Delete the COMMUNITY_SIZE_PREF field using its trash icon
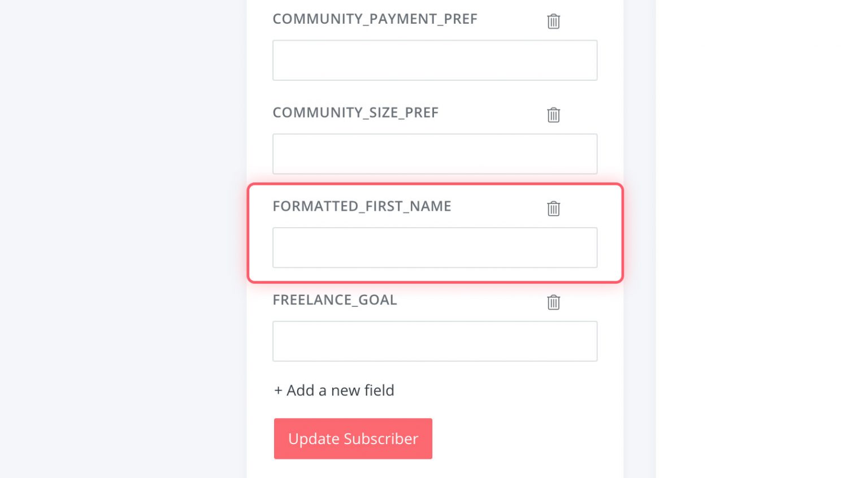Viewport: 868px width, 478px height. click(553, 115)
